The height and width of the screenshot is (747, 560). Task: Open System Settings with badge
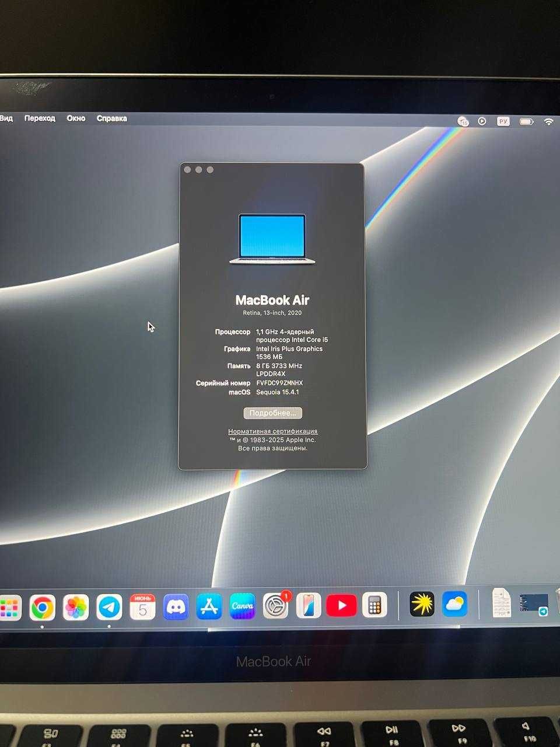275,606
